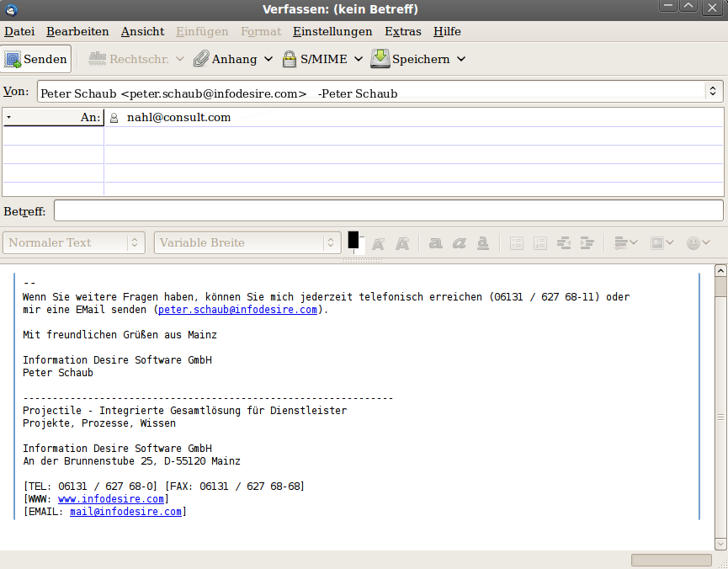Open the smiley insert button
This screenshot has height=569, width=728.
coord(698,242)
